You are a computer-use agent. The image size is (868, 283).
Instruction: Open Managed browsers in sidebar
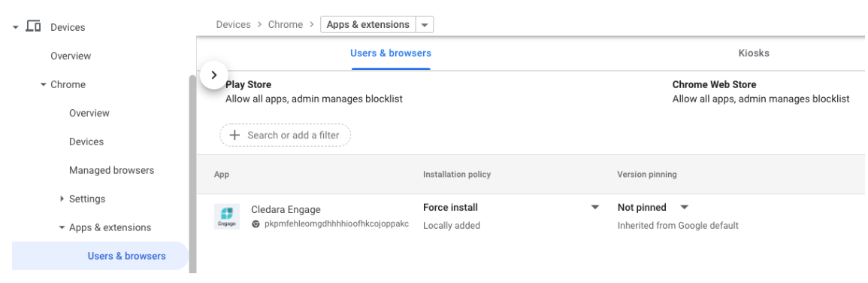point(112,170)
